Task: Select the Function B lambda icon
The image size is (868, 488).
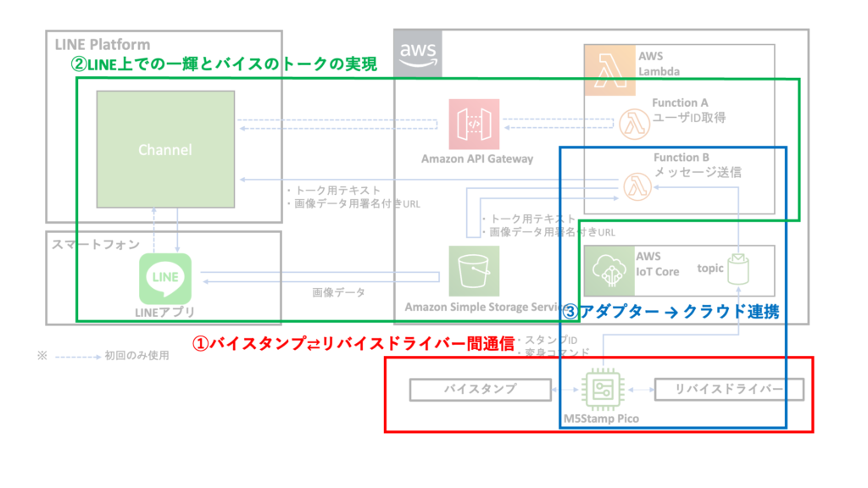Action: coord(633,186)
